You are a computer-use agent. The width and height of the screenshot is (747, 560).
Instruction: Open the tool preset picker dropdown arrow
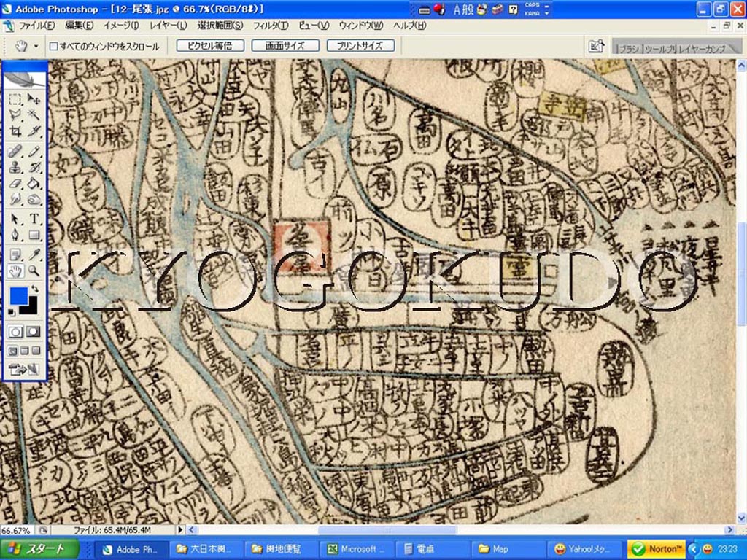point(36,47)
